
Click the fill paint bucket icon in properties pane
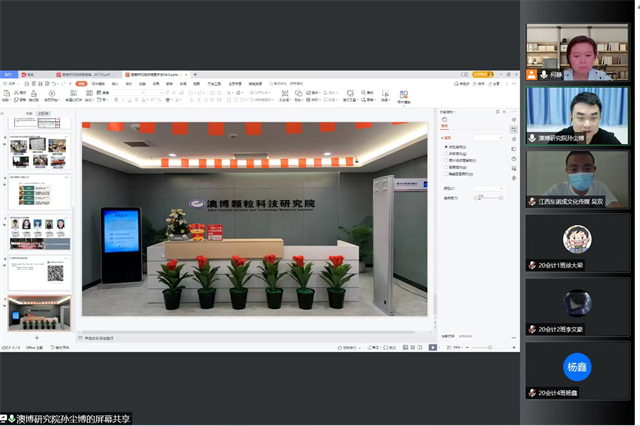[445, 120]
